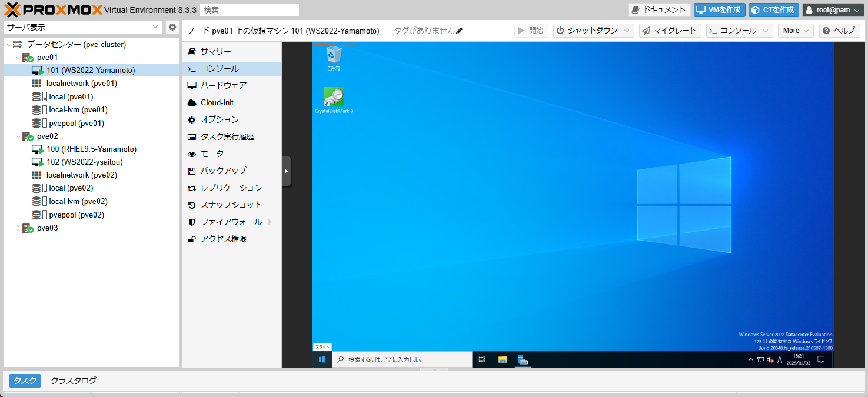The height and width of the screenshot is (397, 868).
Task: Open File Explorer in the Windows taskbar
Action: tap(503, 359)
